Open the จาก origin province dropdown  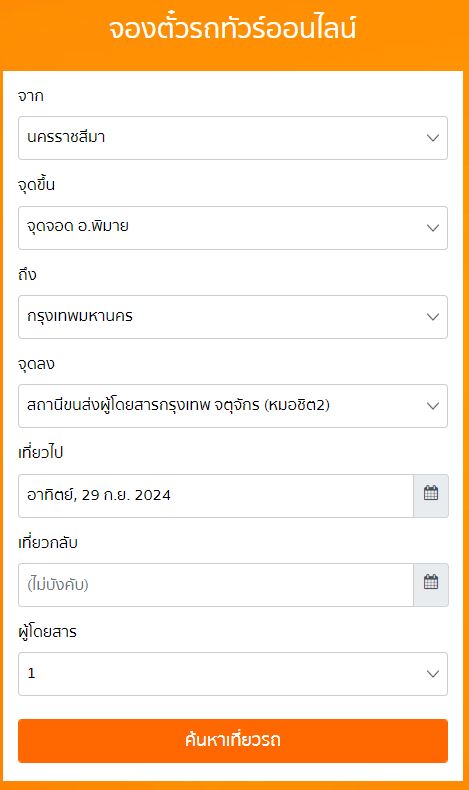pos(233,138)
